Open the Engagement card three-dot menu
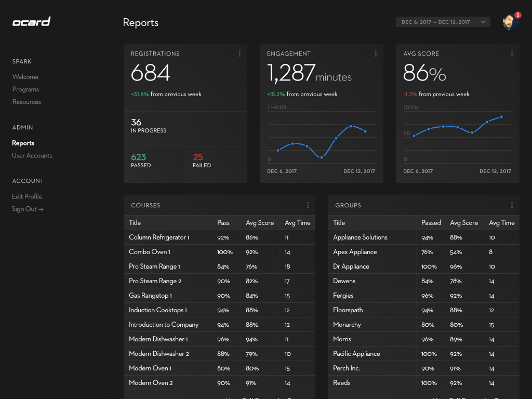Image resolution: width=532 pixels, height=399 pixels. (376, 54)
